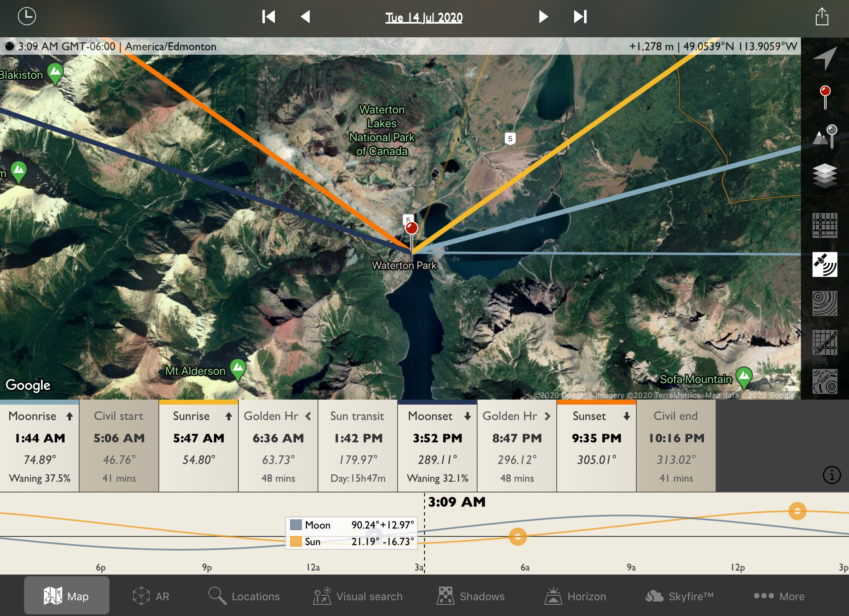Open the Visual search tab
This screenshot has width=849, height=616.
tap(358, 596)
